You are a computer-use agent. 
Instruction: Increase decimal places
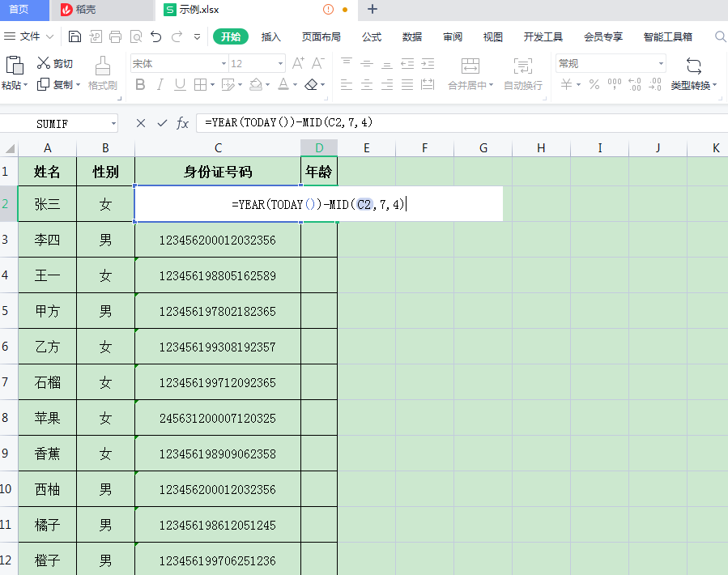click(635, 84)
